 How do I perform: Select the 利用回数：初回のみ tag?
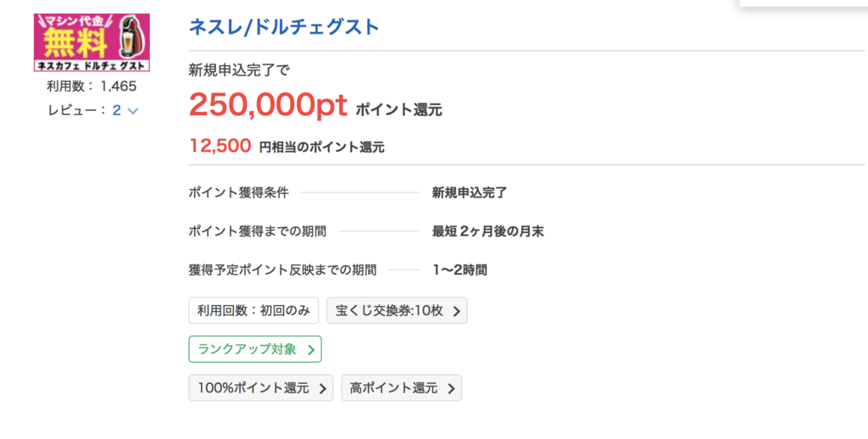[253, 310]
